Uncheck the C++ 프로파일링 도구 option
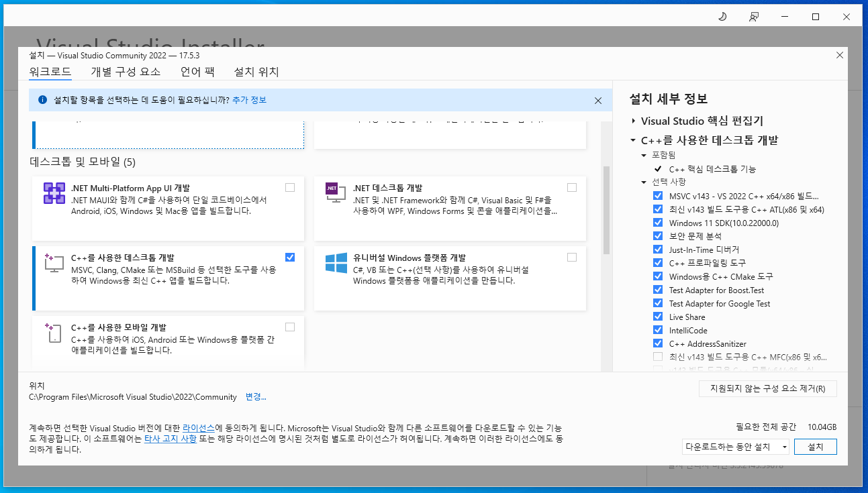 point(658,263)
